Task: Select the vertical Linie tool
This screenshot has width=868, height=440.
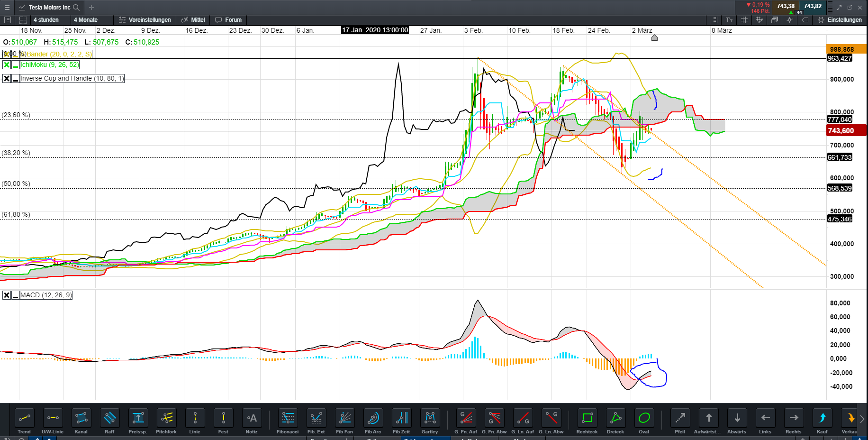Action: pyautogui.click(x=195, y=421)
